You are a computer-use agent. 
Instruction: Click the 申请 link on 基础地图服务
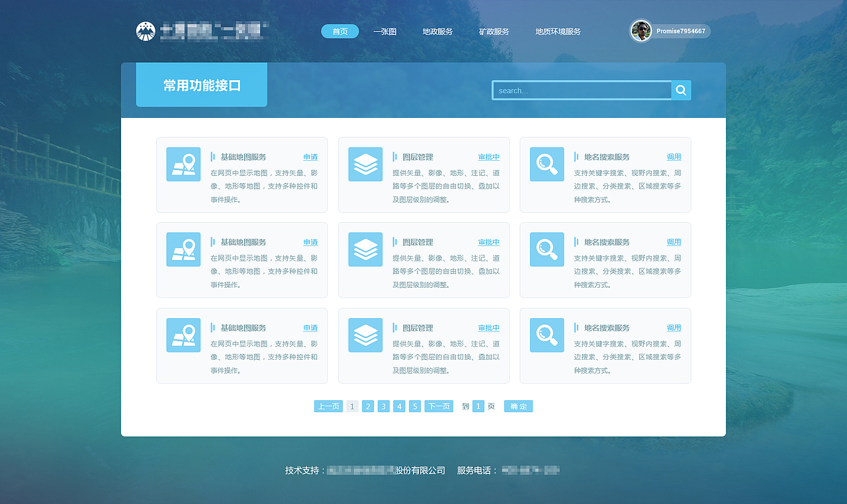tap(310, 157)
